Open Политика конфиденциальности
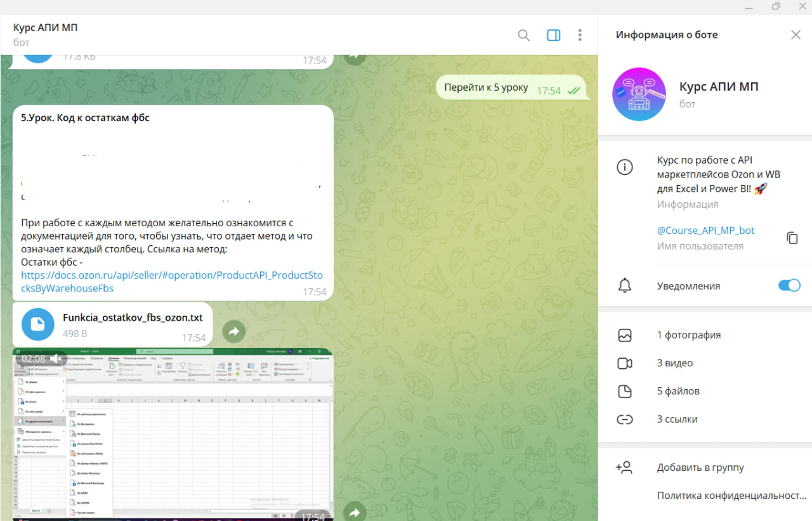Viewport: 812px width, 521px height. (732, 496)
